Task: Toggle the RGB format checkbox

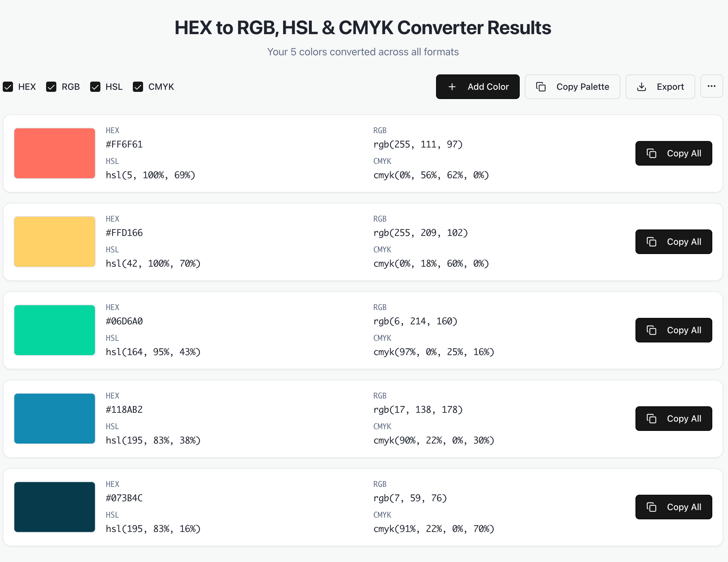Action: tap(51, 87)
